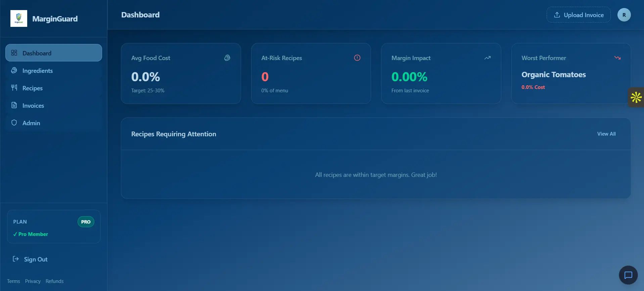The height and width of the screenshot is (291, 644).
Task: Click the PRO plan badge
Action: tap(86, 222)
